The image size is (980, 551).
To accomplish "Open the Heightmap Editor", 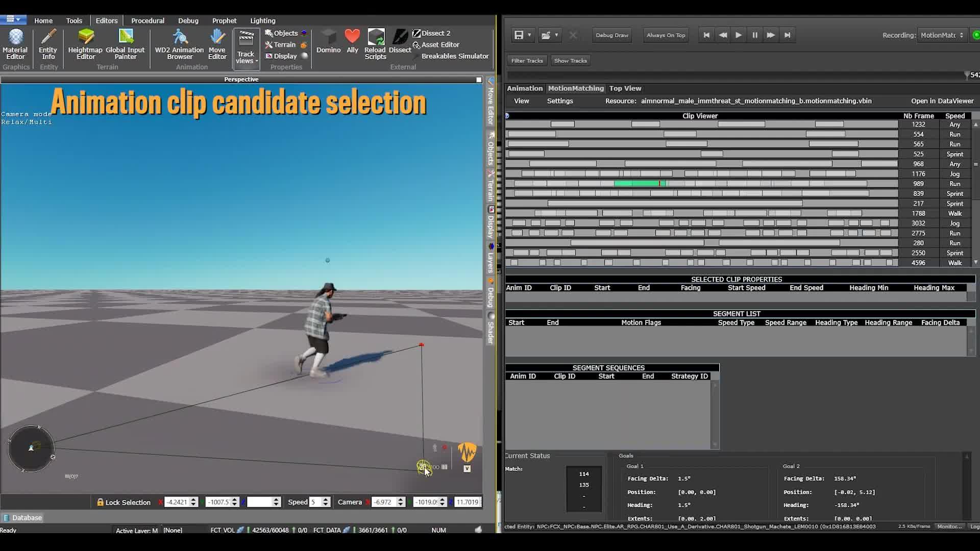I will click(x=85, y=45).
